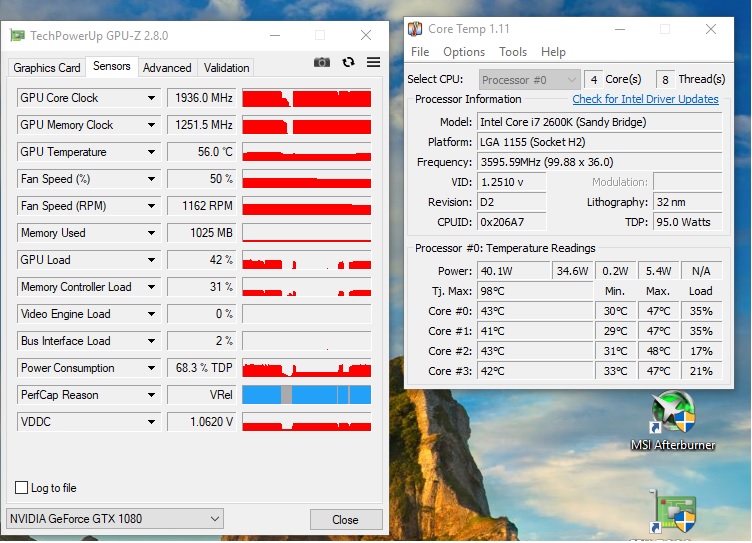Click the 98°C Tj. Max value
Image resolution: width=752 pixels, height=543 pixels.
535,291
